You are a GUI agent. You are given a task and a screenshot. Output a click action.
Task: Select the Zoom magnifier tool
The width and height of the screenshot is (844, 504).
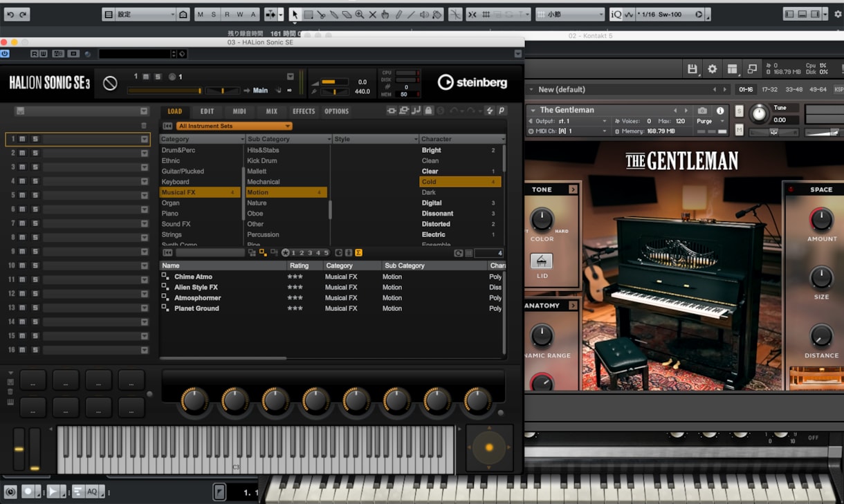click(360, 15)
